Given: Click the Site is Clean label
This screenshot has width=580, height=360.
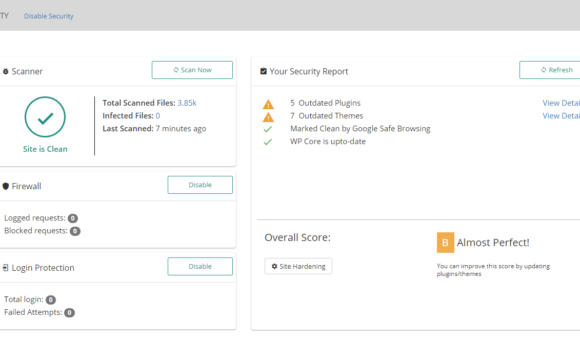Looking at the screenshot, I should (x=45, y=149).
